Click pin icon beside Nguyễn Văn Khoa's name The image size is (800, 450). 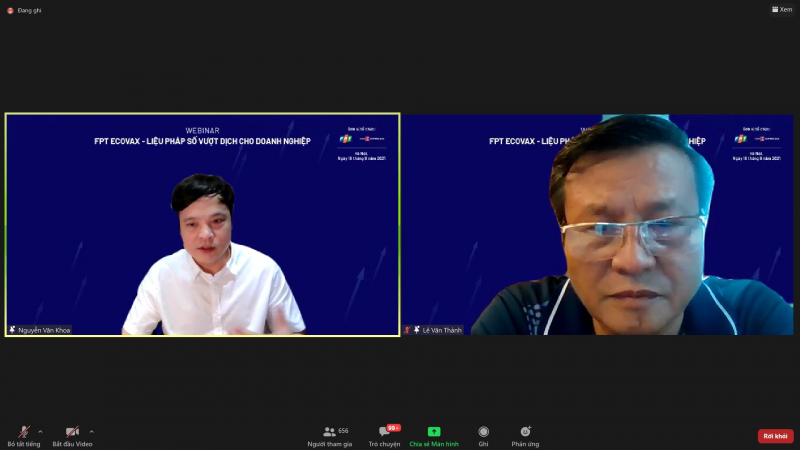tap(13, 330)
